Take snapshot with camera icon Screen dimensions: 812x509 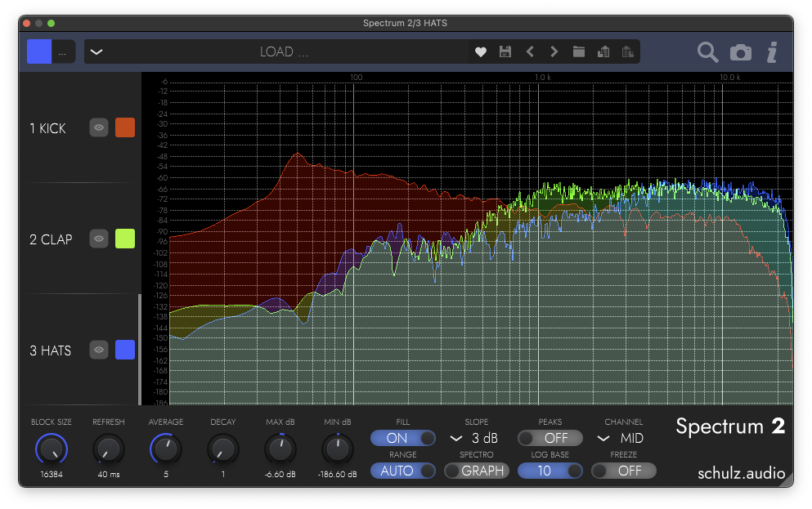coord(741,52)
